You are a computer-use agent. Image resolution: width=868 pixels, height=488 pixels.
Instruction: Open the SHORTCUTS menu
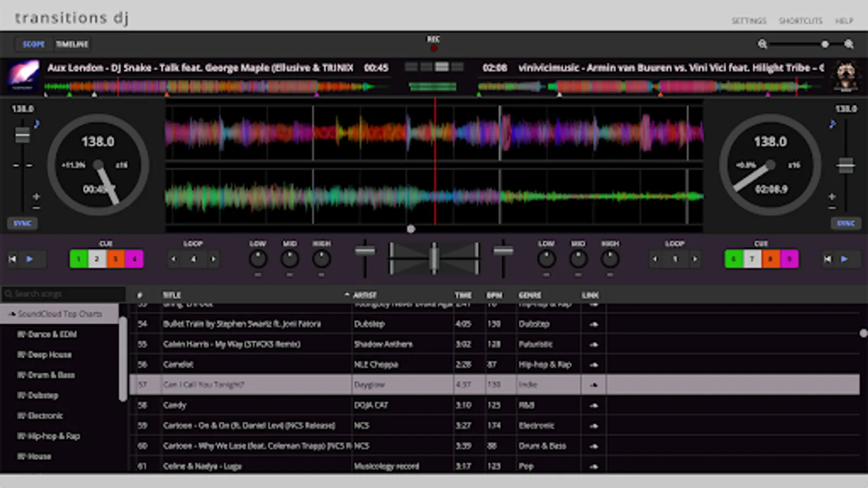coord(800,21)
